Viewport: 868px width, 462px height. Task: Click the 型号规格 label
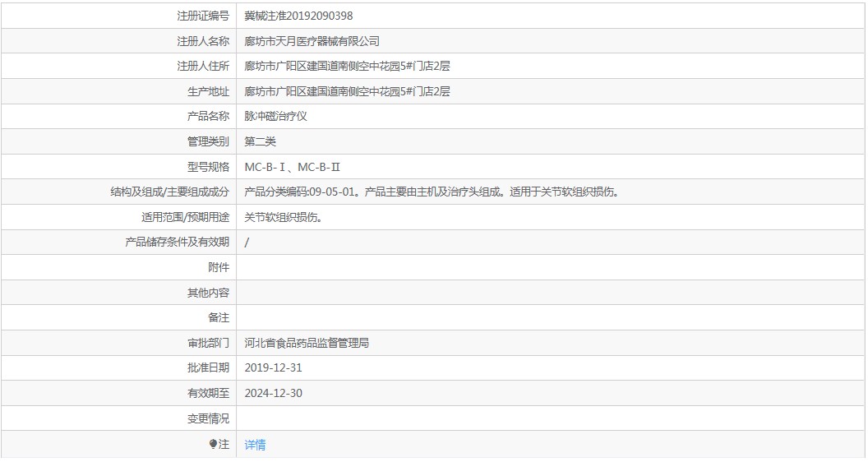[208, 167]
